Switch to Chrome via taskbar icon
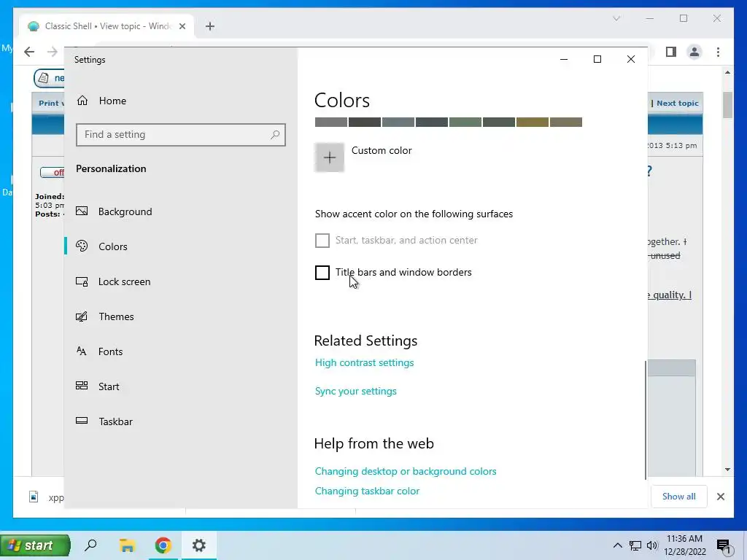 tap(163, 545)
